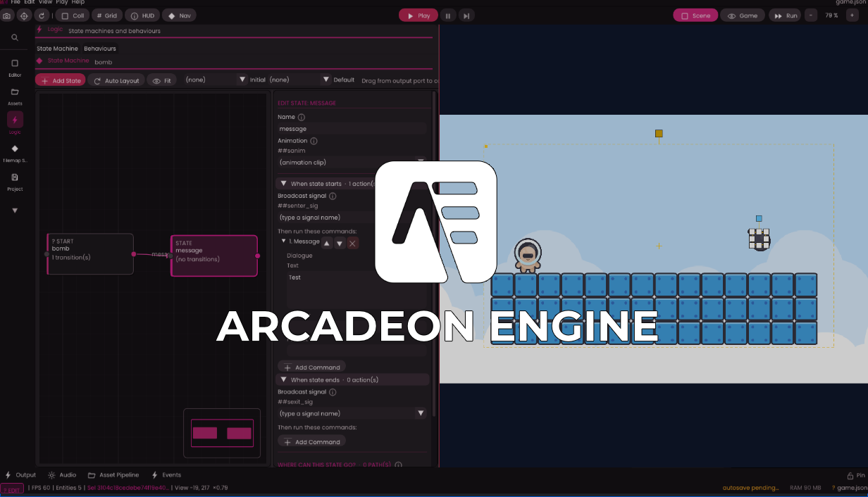This screenshot has height=497, width=868.
Task: Toggle the Nav overlay
Action: point(180,15)
